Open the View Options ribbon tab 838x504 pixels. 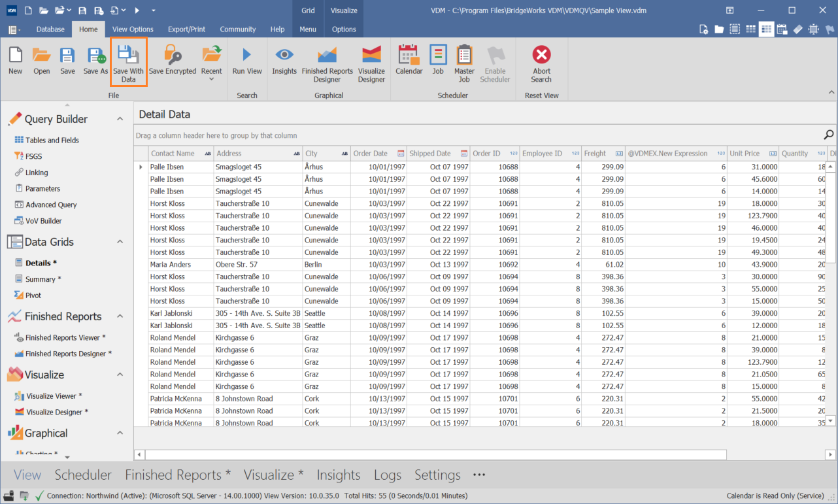[133, 29]
